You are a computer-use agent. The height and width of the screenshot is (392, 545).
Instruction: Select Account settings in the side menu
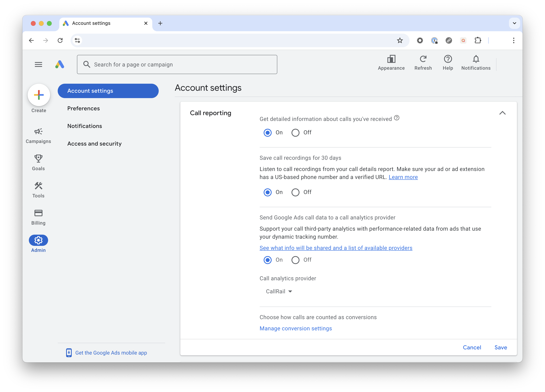(x=108, y=91)
